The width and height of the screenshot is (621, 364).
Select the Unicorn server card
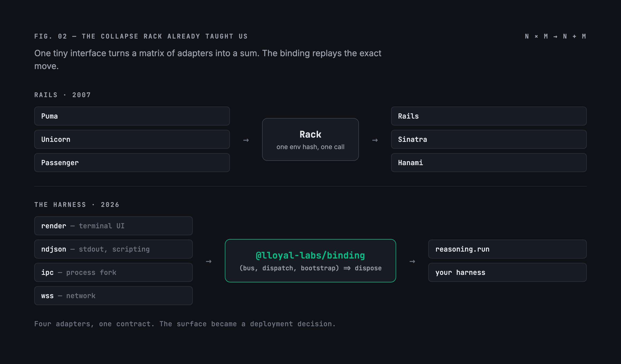click(132, 139)
